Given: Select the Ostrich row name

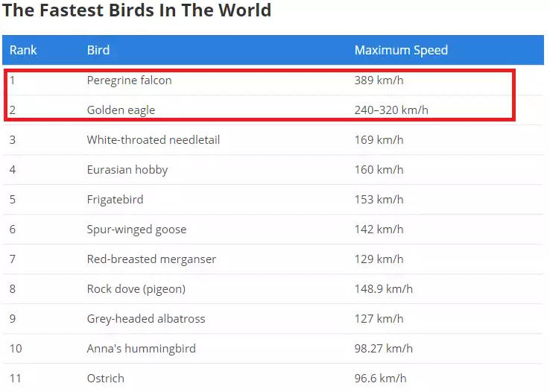Looking at the screenshot, I should tap(106, 379).
